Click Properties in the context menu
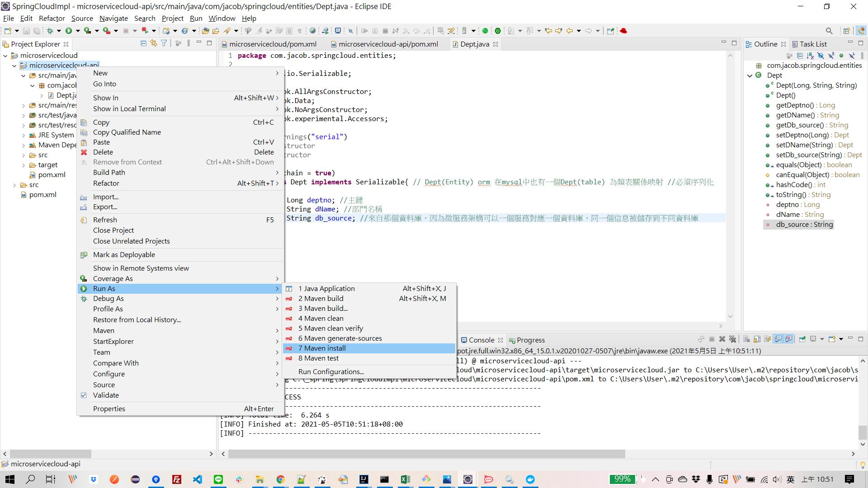 click(x=181, y=408)
